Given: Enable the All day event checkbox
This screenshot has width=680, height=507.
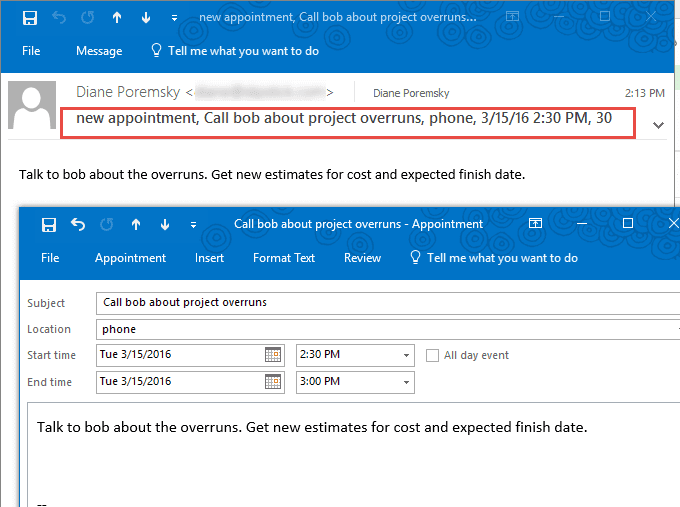Looking at the screenshot, I should [x=433, y=355].
